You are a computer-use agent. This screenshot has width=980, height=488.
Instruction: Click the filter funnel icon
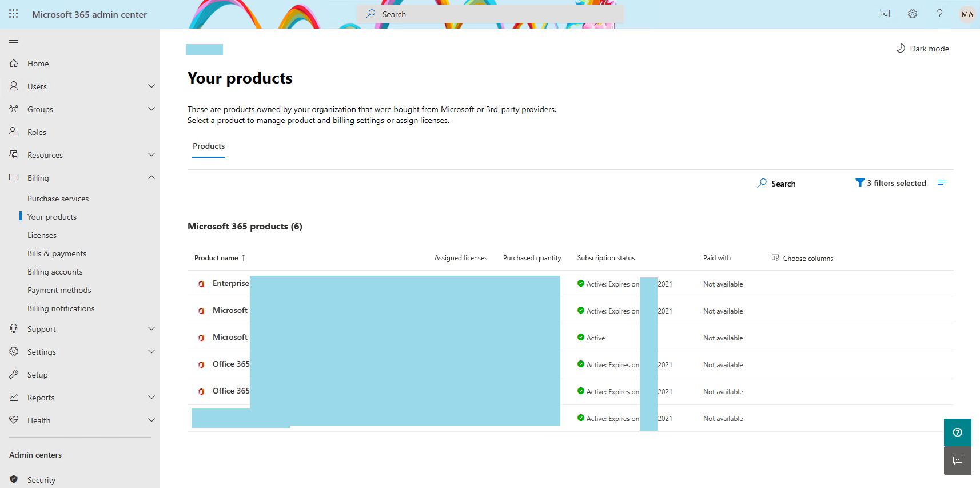859,182
